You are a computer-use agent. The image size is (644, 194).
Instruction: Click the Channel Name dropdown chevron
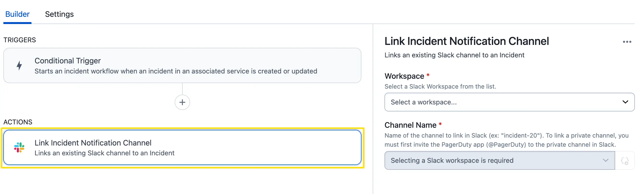pos(605,160)
